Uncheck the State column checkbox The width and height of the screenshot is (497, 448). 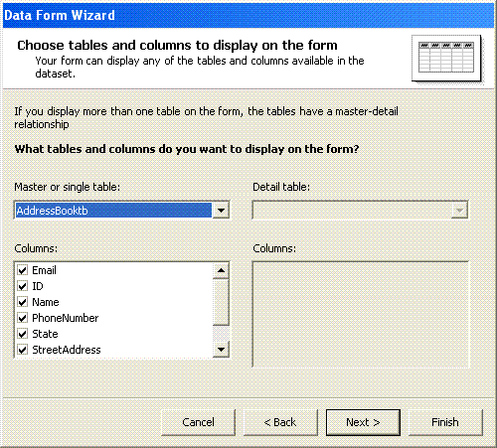(23, 334)
